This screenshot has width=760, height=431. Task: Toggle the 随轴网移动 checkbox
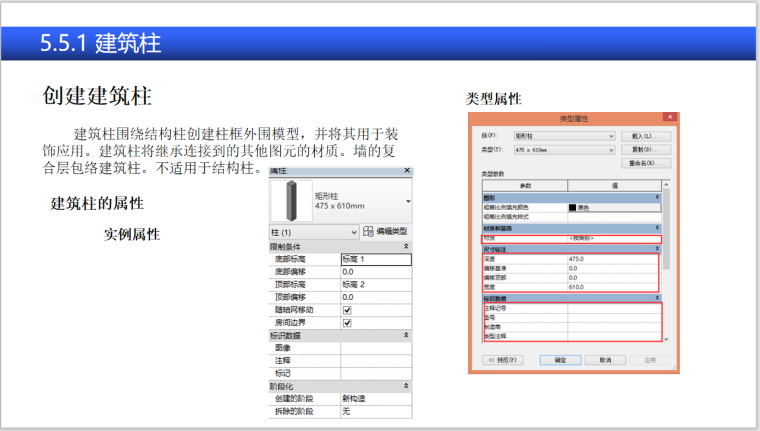click(347, 310)
